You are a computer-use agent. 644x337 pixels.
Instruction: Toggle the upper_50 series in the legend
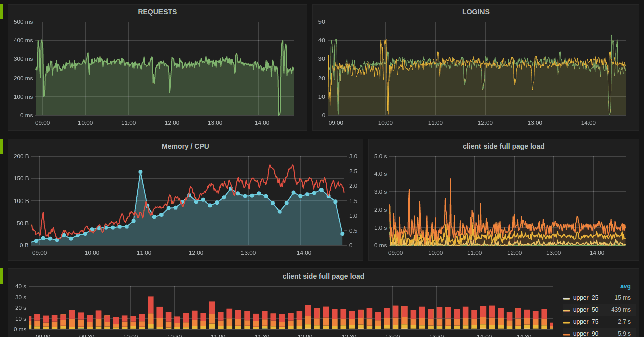pyautogui.click(x=585, y=310)
